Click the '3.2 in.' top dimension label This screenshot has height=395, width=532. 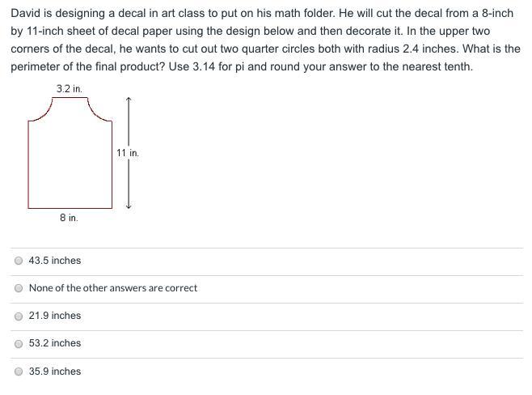tap(70, 88)
